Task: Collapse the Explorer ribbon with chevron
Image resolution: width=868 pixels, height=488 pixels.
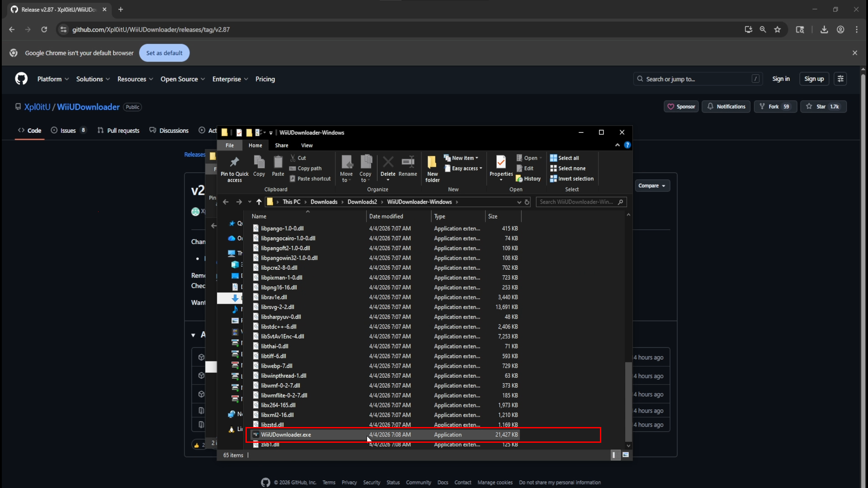Action: (617, 145)
